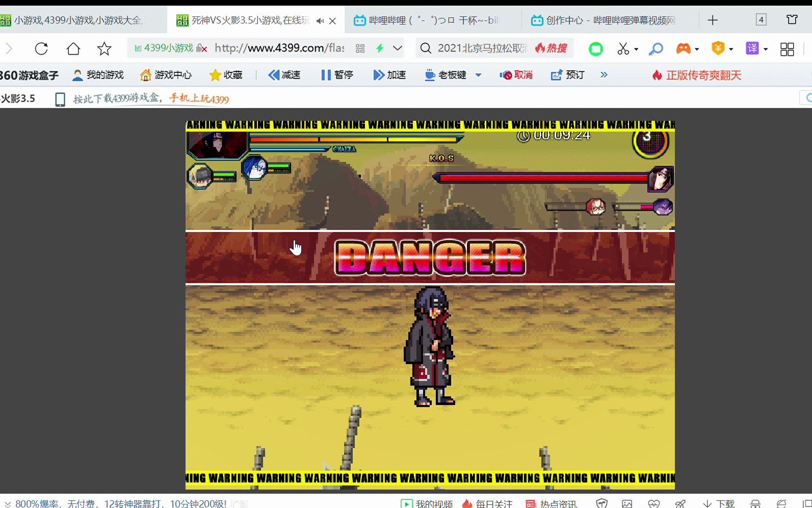This screenshot has width=812, height=508.
Task: Expand the translate icon dropdown arrow
Action: [x=766, y=49]
